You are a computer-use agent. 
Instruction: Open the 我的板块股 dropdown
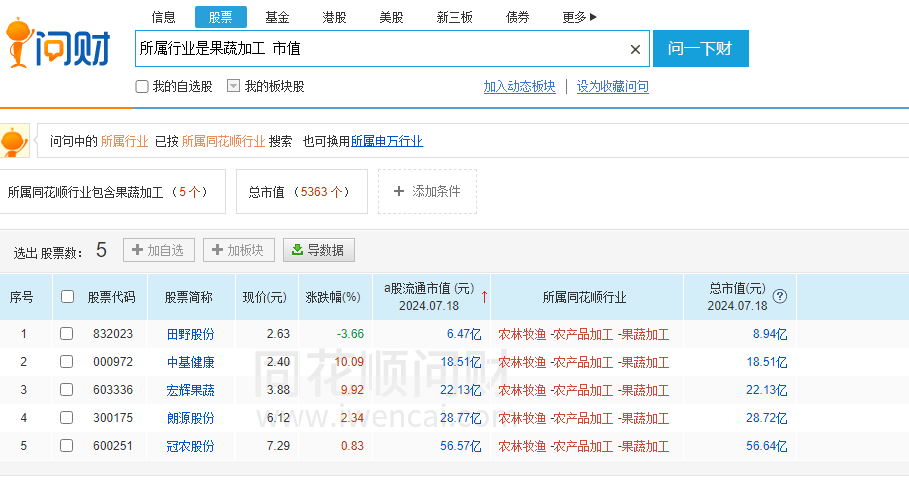233,86
